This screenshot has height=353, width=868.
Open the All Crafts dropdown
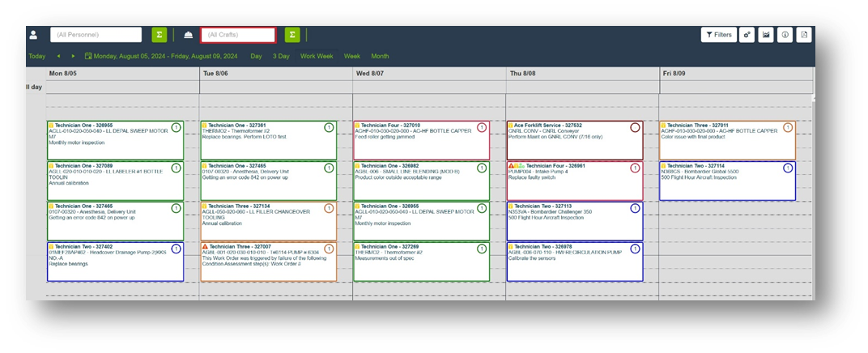pyautogui.click(x=238, y=35)
